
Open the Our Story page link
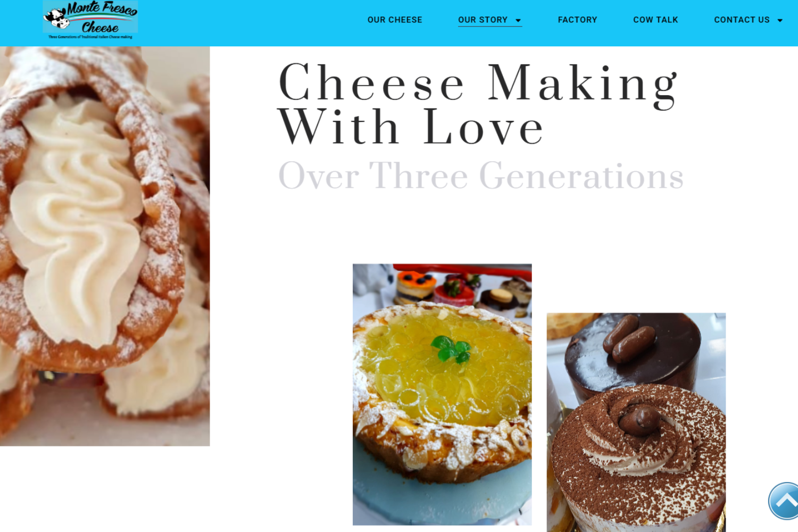point(483,20)
